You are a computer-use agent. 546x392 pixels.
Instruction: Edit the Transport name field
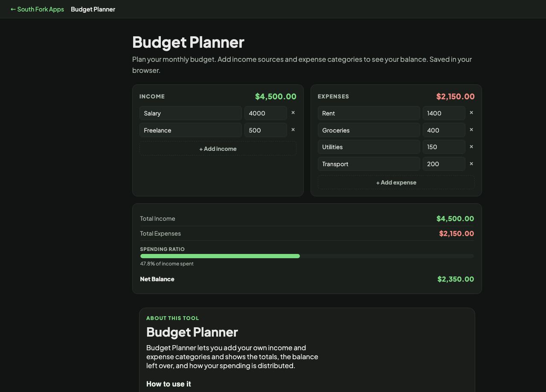(369, 164)
